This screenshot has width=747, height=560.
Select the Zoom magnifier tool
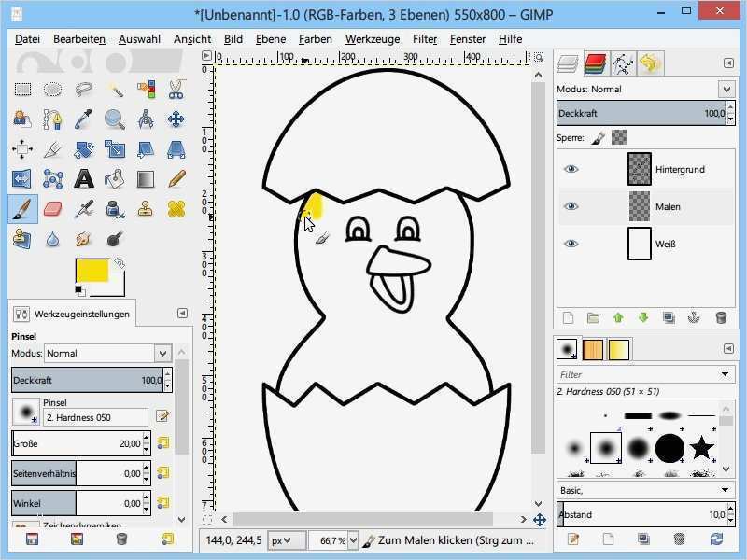coord(115,119)
